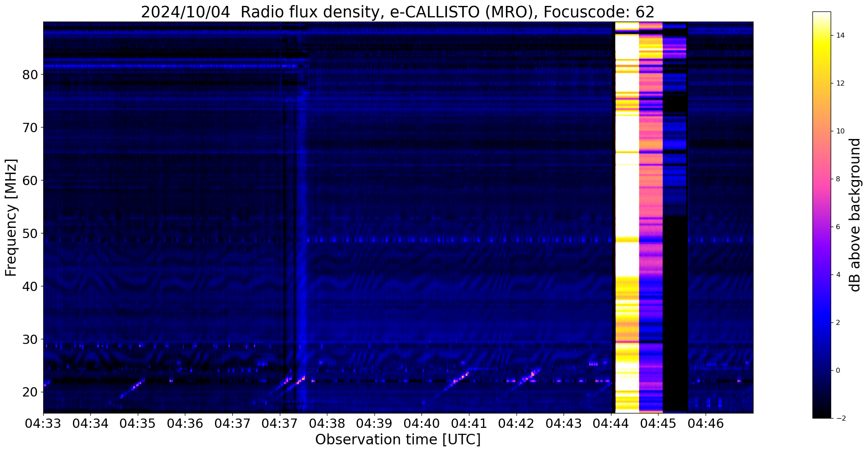The image size is (868, 452).
Task: Click the colorbar tick value 12
Action: 840,83
